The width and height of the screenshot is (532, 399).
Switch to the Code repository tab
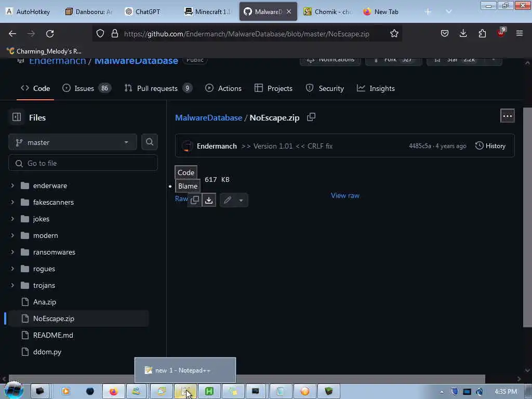coord(35,88)
